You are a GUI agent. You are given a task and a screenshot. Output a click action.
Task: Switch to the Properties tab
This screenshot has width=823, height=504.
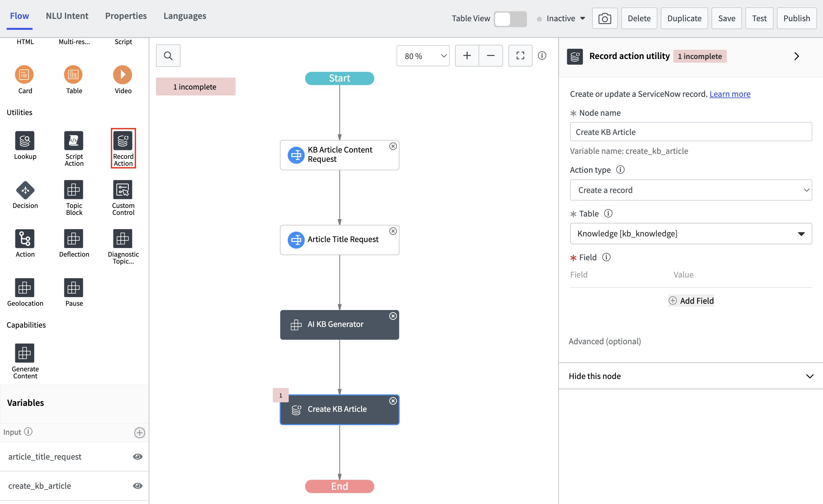[x=126, y=16]
